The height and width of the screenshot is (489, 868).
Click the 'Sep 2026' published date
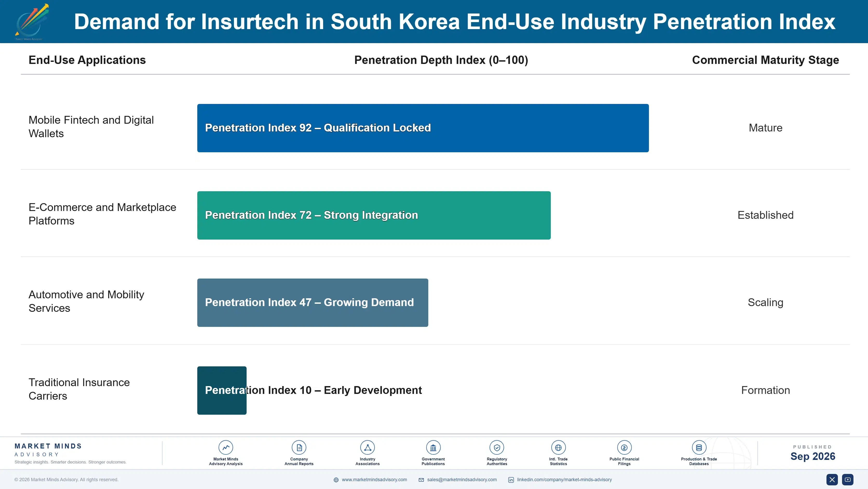(x=813, y=456)
